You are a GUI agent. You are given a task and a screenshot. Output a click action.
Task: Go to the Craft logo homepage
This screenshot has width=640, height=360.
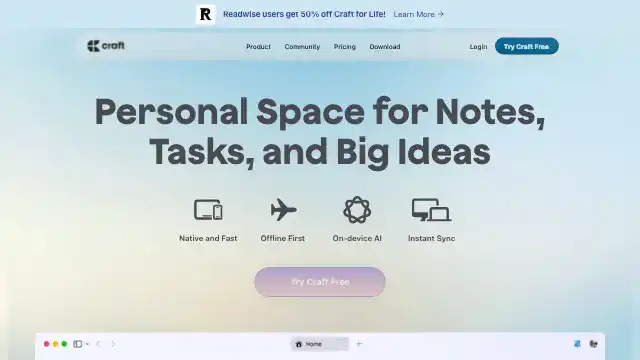pyautogui.click(x=106, y=46)
